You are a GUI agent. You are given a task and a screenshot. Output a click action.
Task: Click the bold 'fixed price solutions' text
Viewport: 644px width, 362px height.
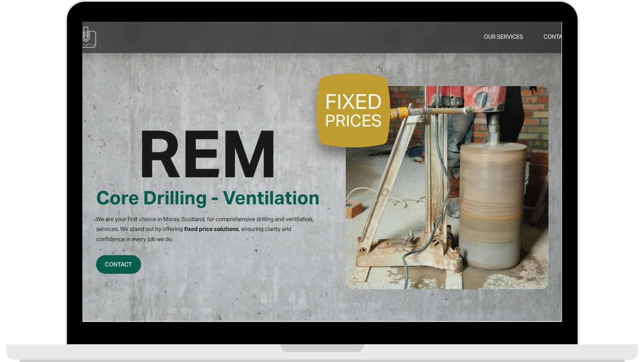point(211,229)
